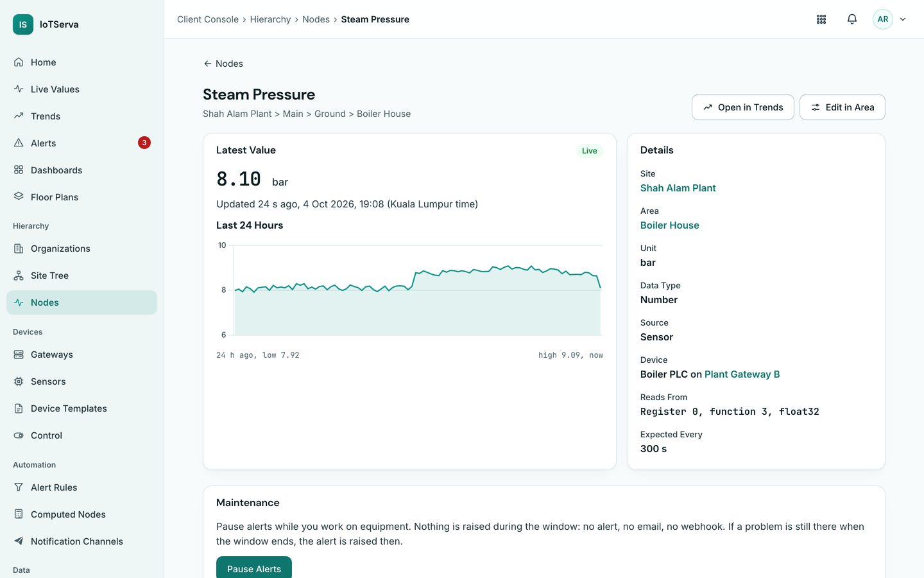Click 'high 9.09, now' chart label
The height and width of the screenshot is (578, 924).
[x=570, y=355]
